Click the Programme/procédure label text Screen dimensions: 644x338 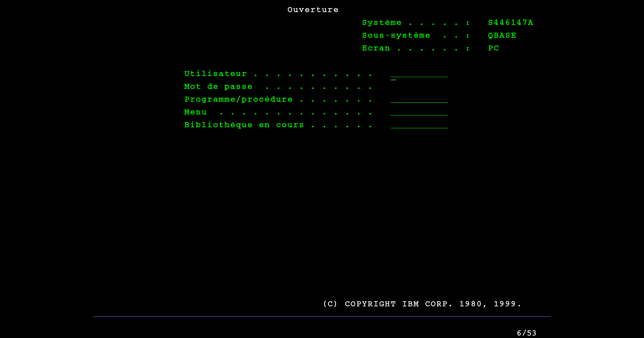(x=239, y=99)
